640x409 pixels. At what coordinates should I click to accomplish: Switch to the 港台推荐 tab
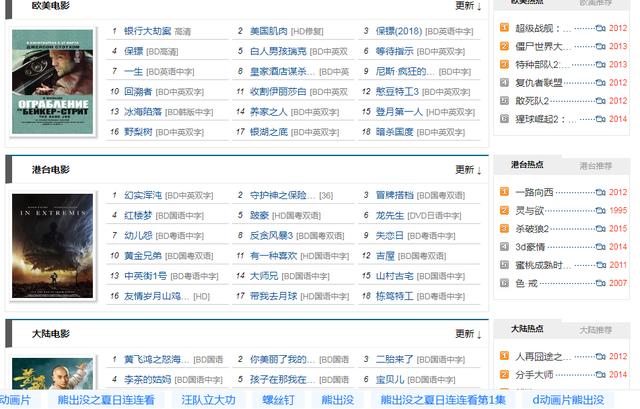[x=596, y=166]
